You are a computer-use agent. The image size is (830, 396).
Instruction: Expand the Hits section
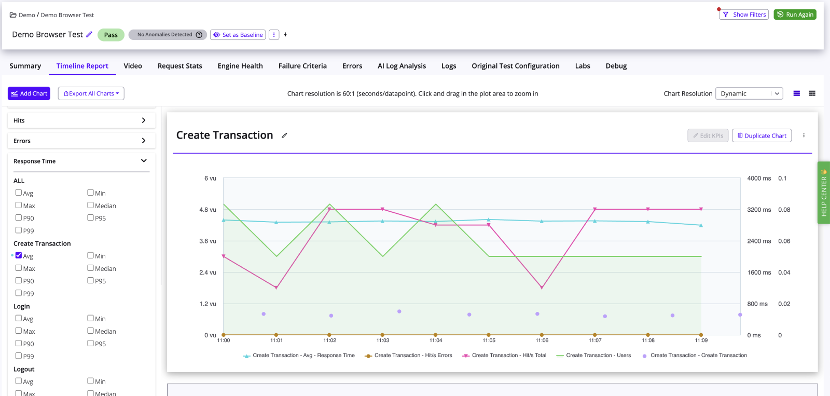coord(82,121)
